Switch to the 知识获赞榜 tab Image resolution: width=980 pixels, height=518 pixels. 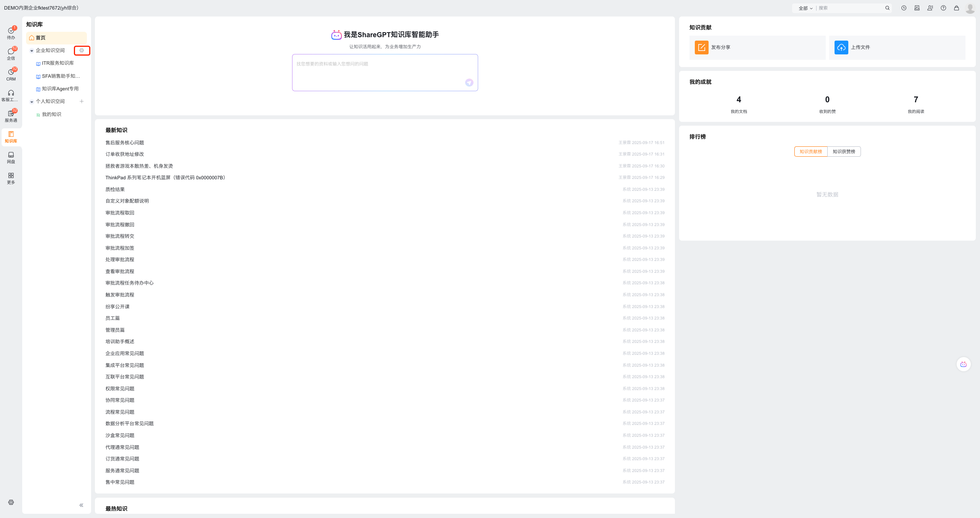(x=844, y=152)
